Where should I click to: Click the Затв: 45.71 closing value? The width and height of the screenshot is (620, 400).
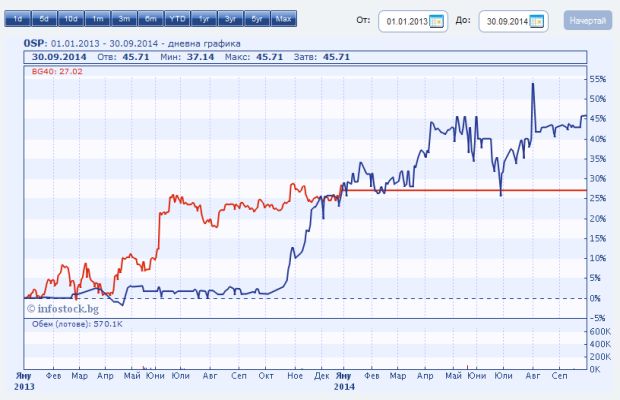click(322, 57)
